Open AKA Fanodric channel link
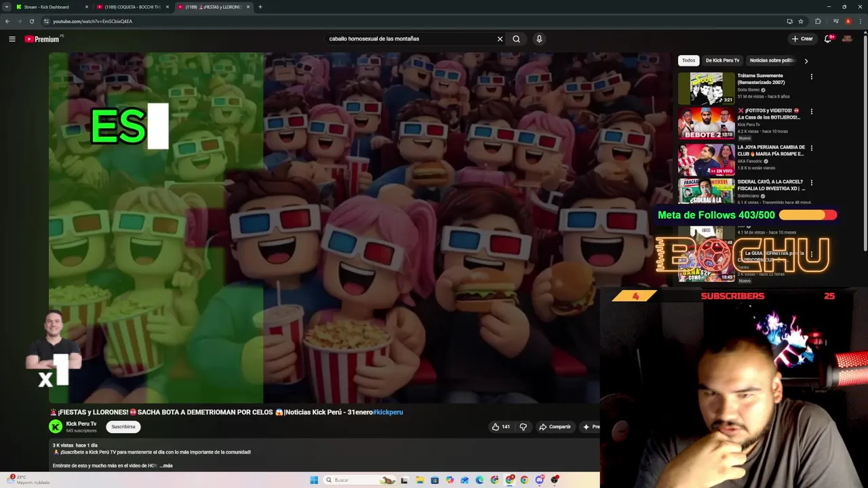Viewport: 868px width, 488px height. 751,161
